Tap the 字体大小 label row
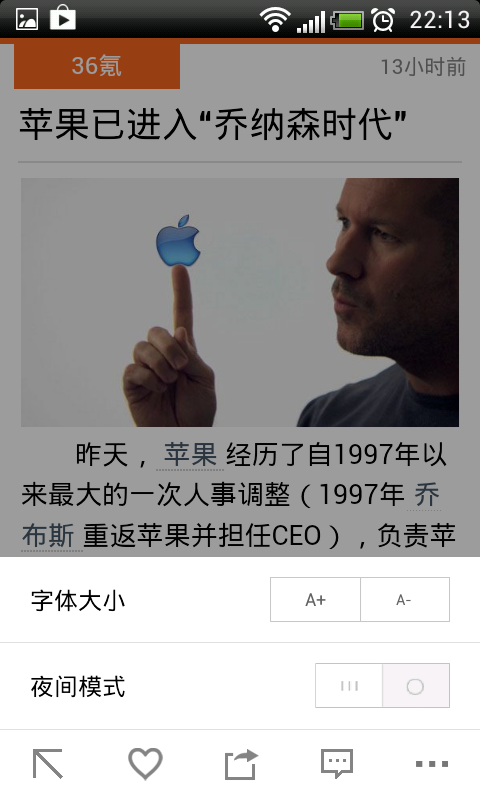 240,599
